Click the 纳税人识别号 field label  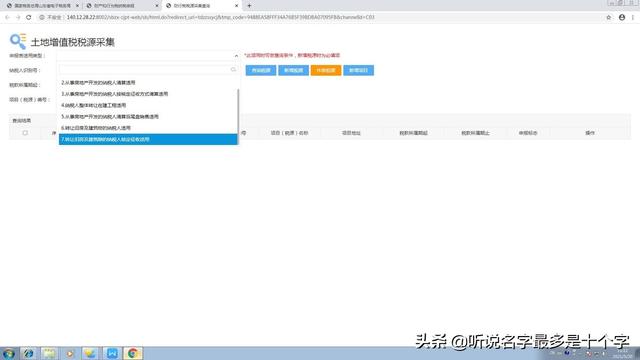[24, 70]
